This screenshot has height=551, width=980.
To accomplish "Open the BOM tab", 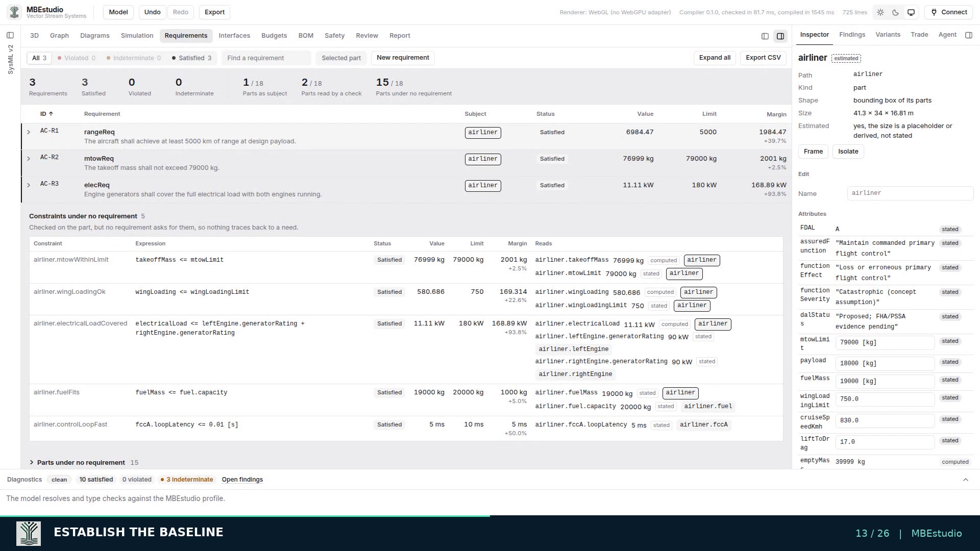I will click(x=306, y=36).
